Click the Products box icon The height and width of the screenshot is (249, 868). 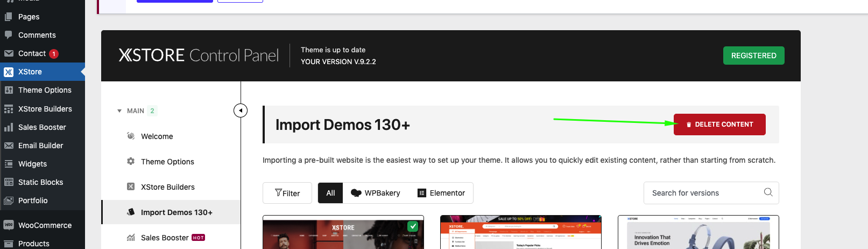[x=9, y=244]
